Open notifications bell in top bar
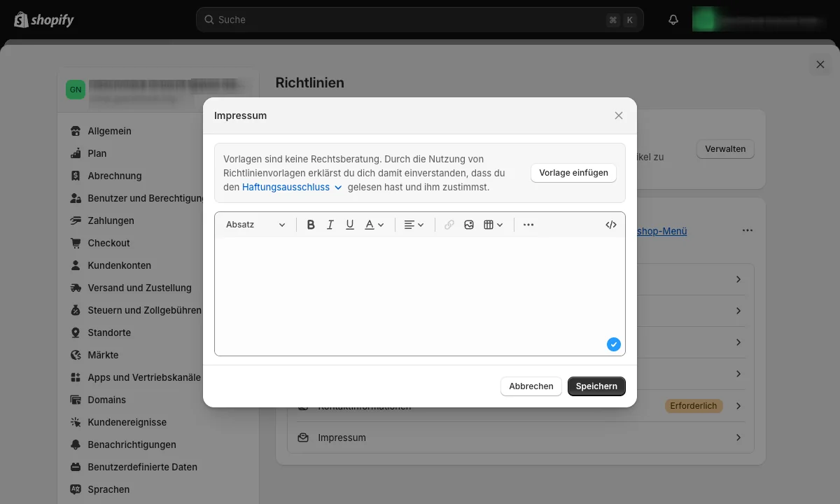This screenshot has width=840, height=504. pos(673,20)
